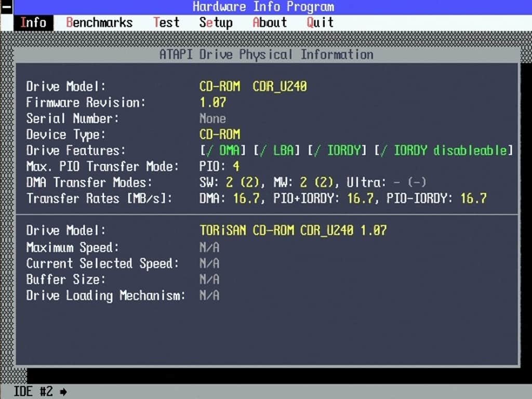Click the ATAPI Drive Physical Information title

(x=267, y=55)
